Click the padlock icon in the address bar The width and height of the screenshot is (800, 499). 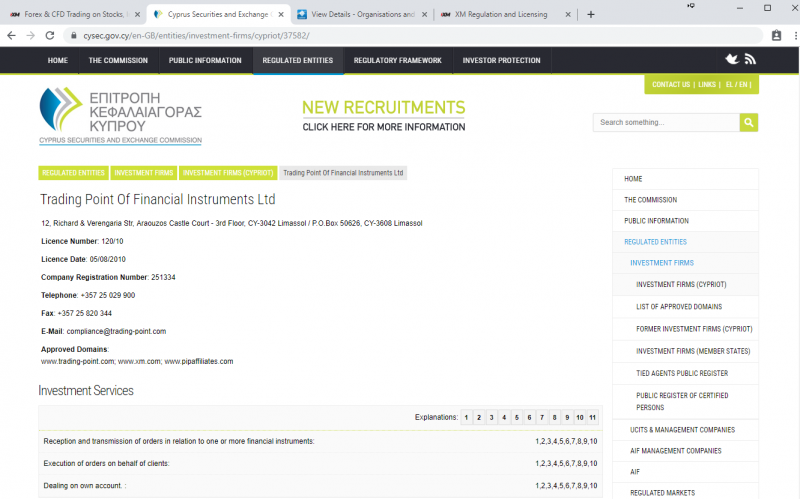coord(73,36)
